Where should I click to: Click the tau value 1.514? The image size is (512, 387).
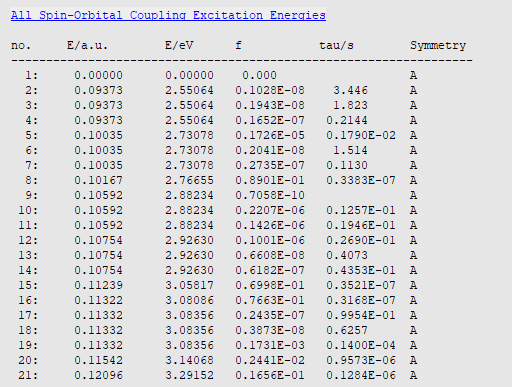pyautogui.click(x=350, y=150)
